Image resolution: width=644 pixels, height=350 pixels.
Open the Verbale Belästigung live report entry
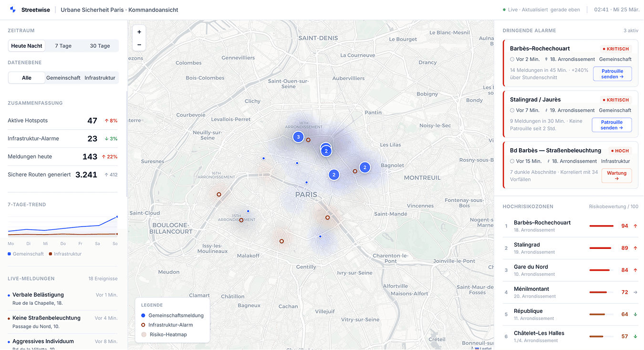(38, 295)
